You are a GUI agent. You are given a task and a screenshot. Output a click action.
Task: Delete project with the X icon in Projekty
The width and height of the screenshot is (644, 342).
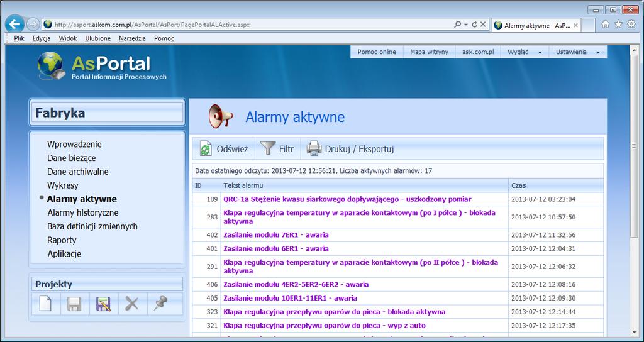click(132, 304)
